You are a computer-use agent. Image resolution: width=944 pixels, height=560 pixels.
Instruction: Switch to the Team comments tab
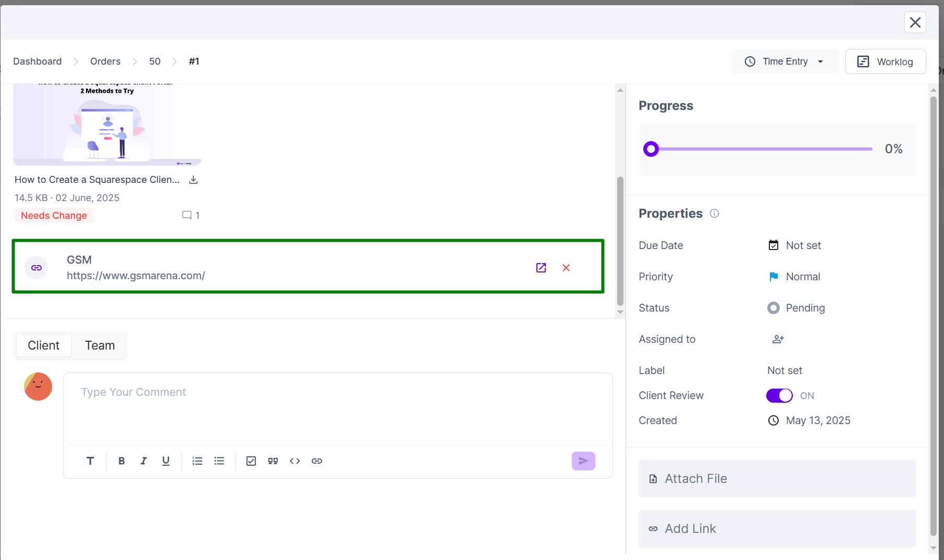tap(100, 345)
